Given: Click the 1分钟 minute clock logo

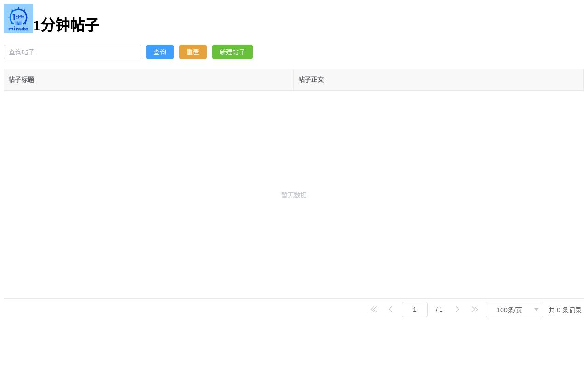Looking at the screenshot, I should (18, 18).
